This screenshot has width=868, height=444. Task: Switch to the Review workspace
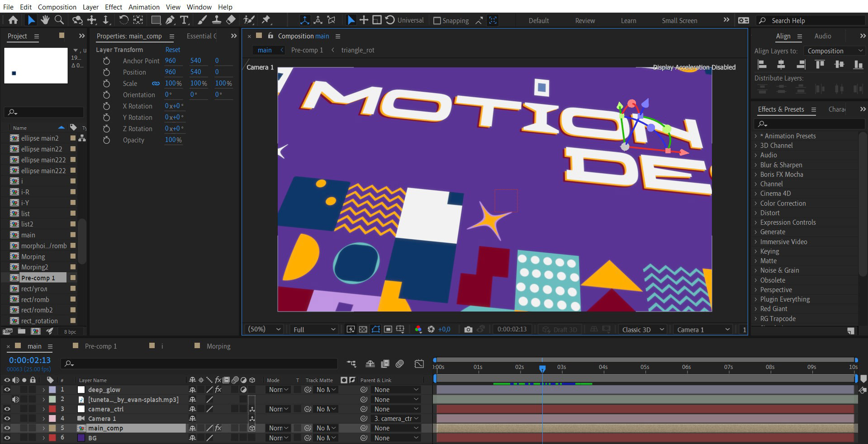tap(585, 21)
